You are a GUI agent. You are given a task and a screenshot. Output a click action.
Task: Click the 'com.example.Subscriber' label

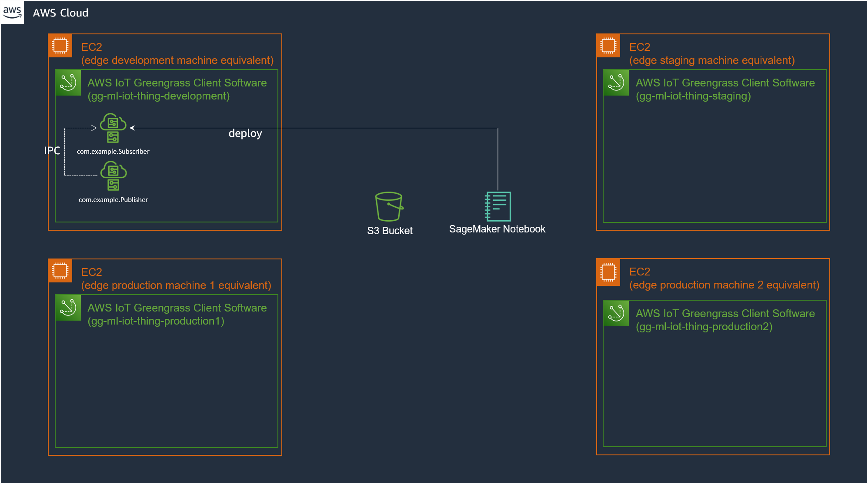pyautogui.click(x=113, y=152)
